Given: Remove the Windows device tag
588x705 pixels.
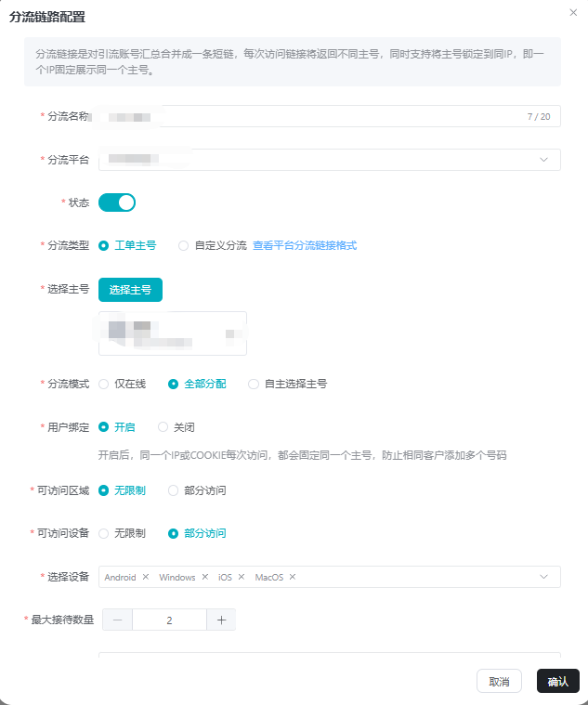Looking at the screenshot, I should click(204, 577).
